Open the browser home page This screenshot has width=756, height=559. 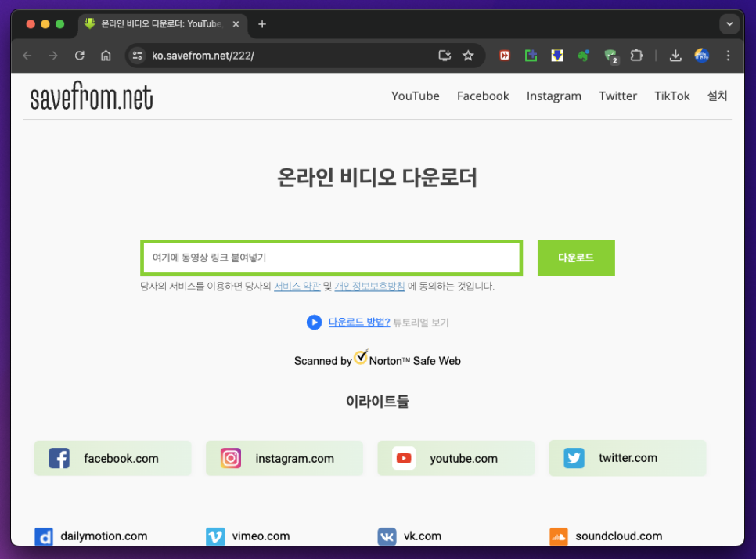pos(106,56)
